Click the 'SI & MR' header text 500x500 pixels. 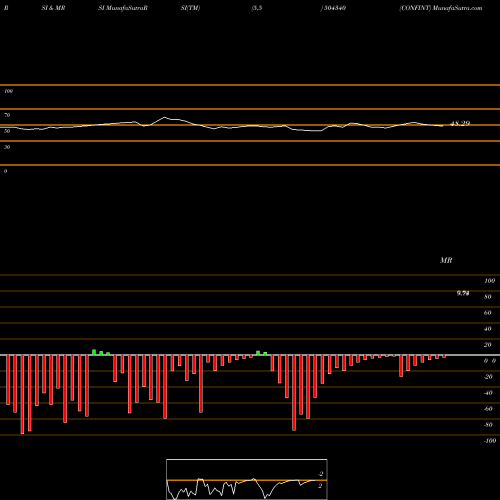[53, 8]
